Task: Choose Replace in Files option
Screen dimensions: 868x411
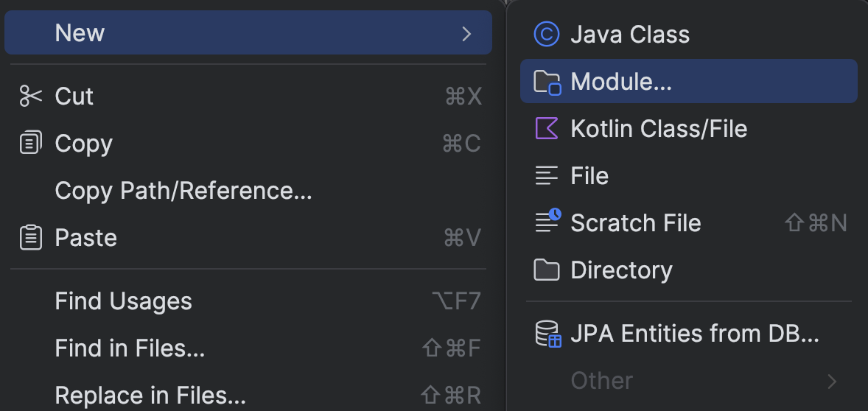Action: tap(150, 396)
